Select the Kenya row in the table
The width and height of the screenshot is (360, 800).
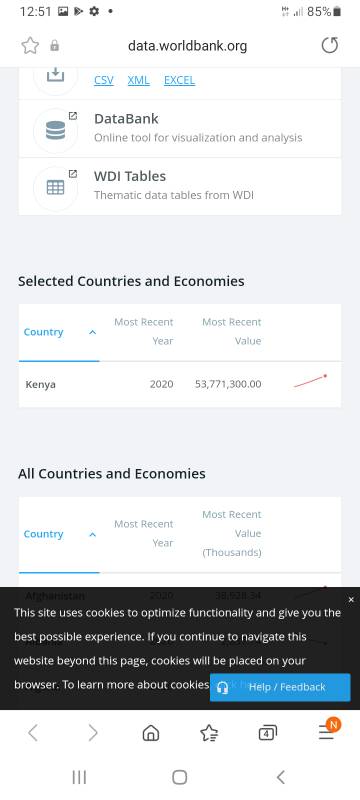coord(180,384)
